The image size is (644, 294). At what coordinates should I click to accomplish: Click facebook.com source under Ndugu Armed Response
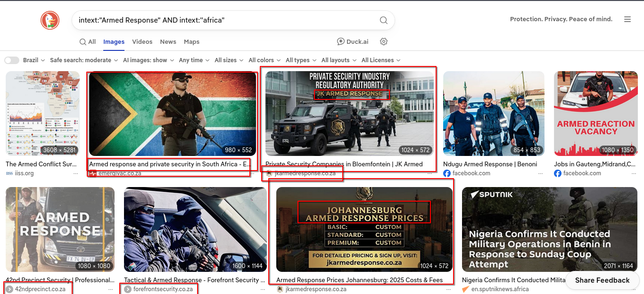(471, 173)
